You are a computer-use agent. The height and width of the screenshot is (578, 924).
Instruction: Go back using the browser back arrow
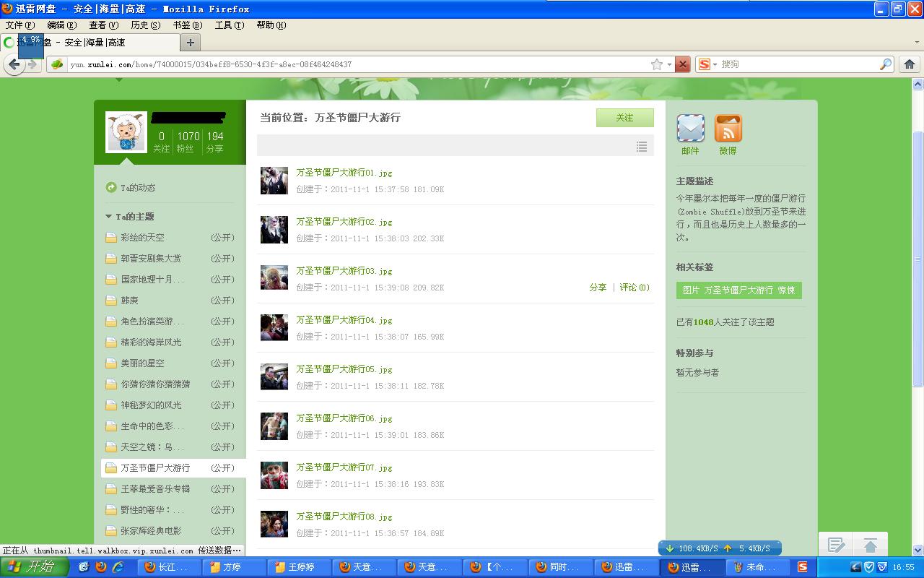click(x=14, y=64)
